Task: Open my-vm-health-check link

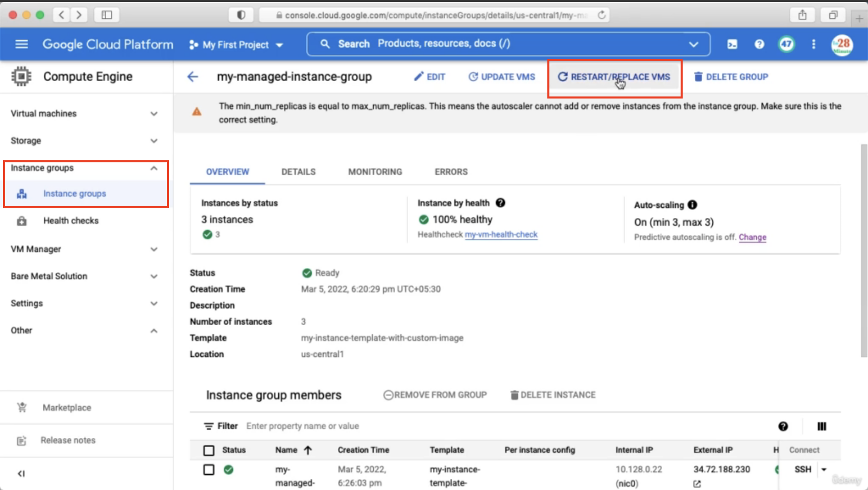Action: click(501, 234)
